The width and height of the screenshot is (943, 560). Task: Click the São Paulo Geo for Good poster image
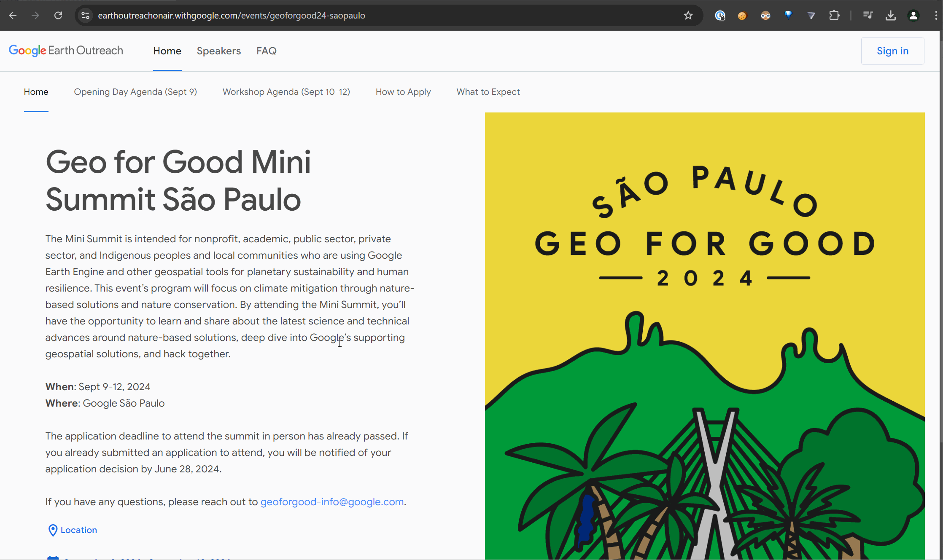(x=705, y=336)
